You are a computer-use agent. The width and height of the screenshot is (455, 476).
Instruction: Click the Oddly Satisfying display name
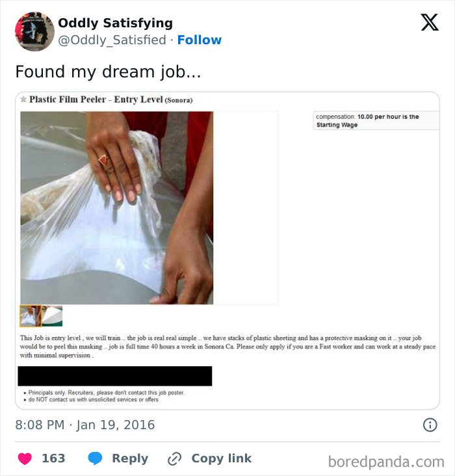(115, 23)
